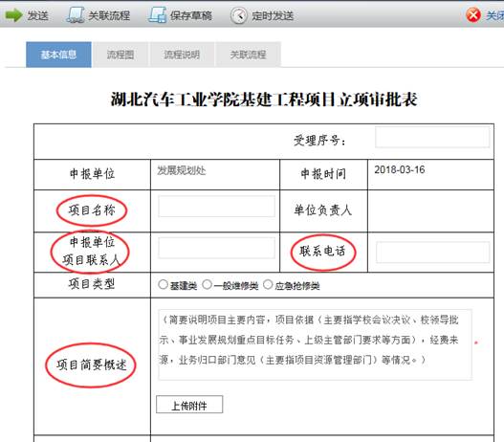
Task: Click 发送 text in toolbar
Action: click(x=38, y=15)
